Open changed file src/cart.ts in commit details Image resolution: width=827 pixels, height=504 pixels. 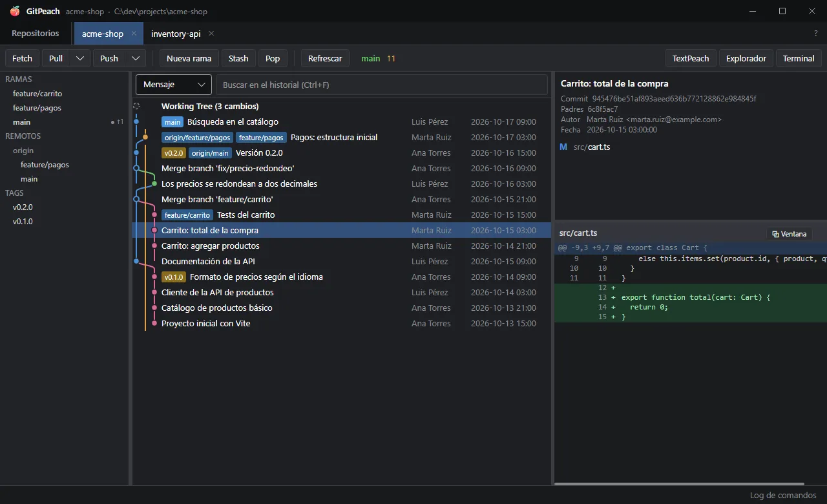point(691,147)
